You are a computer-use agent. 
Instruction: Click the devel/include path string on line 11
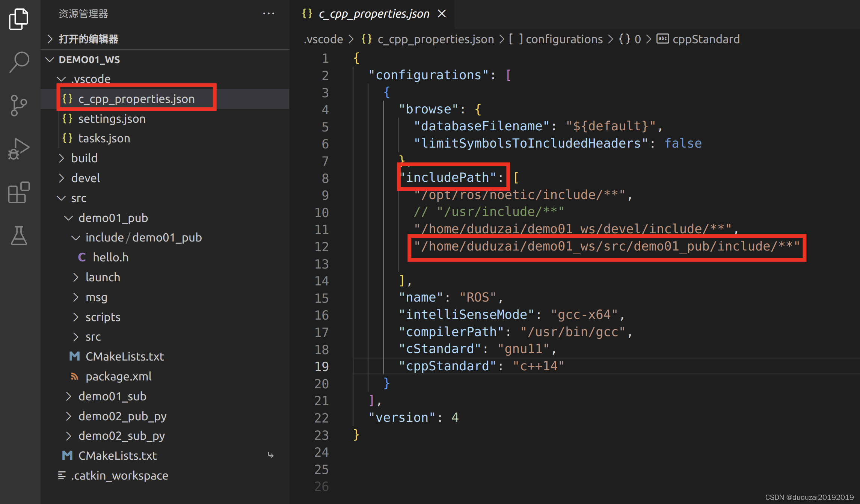573,229
